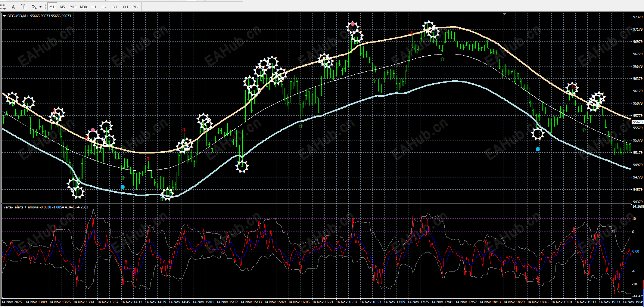Set the D1 daily timeframe
The image size is (644, 307).
click(x=115, y=7)
